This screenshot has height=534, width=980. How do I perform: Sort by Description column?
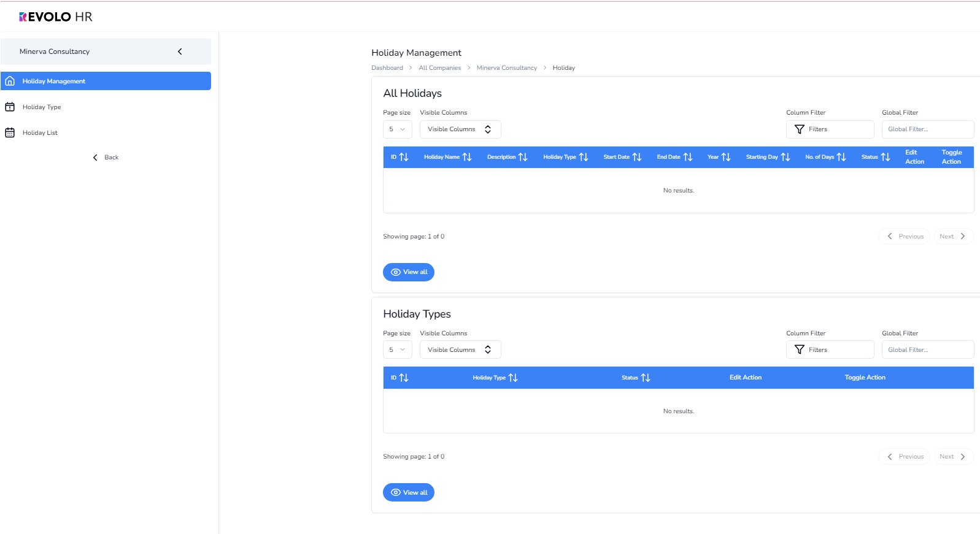pyautogui.click(x=507, y=157)
